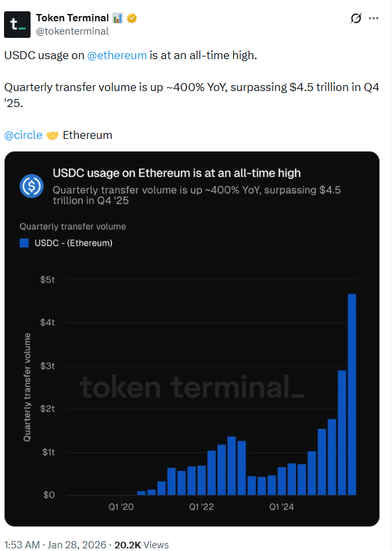The width and height of the screenshot is (392, 551).
Task: Click the blue USDC legend swatch
Action: (25, 243)
